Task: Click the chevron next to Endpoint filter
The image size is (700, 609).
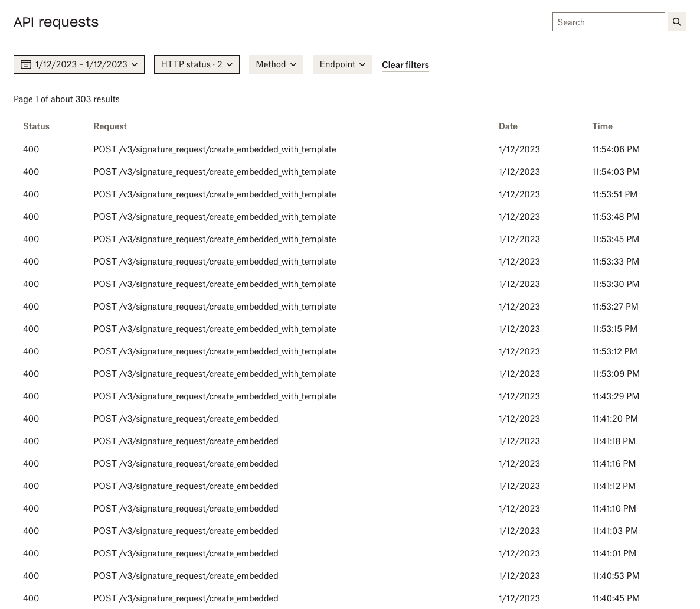Action: [x=362, y=64]
